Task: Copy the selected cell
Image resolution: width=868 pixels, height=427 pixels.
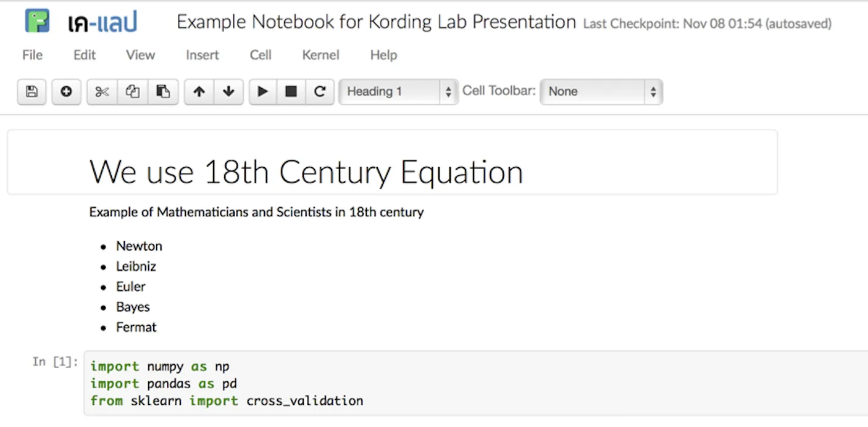Action: tap(132, 92)
